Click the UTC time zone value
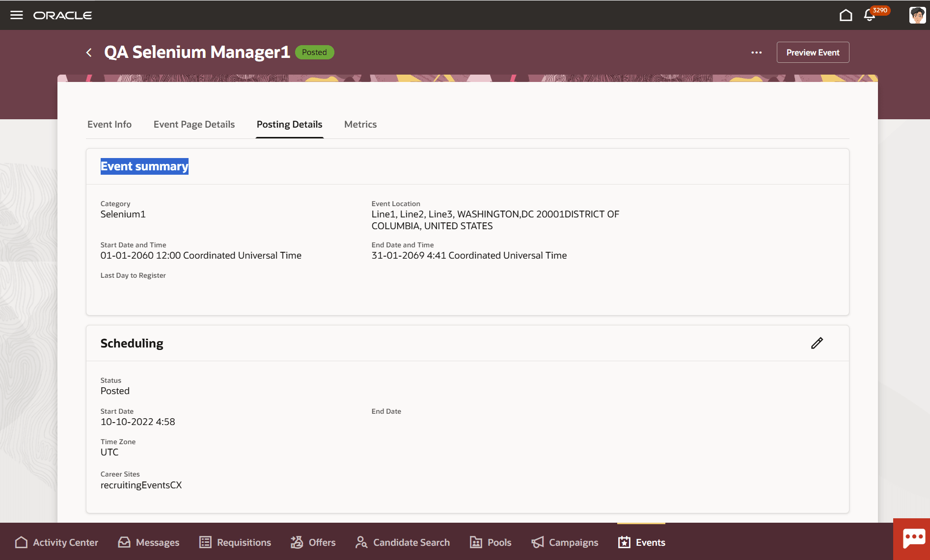 pos(109,453)
